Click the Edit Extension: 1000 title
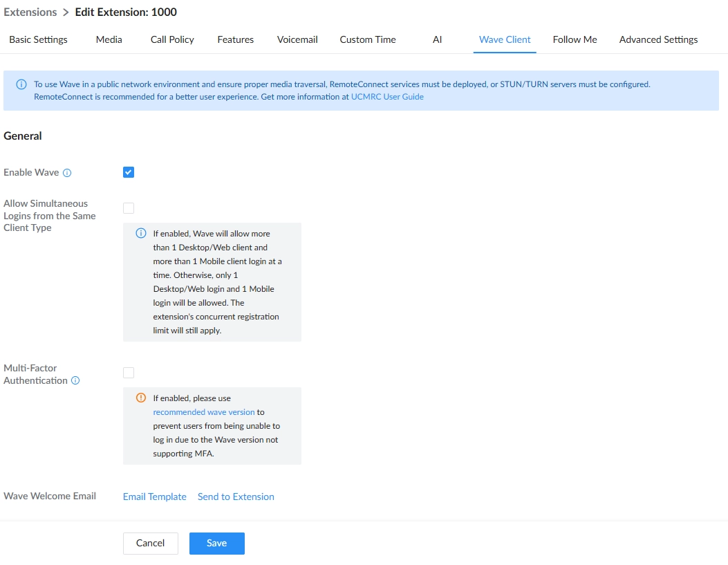728x565 pixels. [126, 12]
